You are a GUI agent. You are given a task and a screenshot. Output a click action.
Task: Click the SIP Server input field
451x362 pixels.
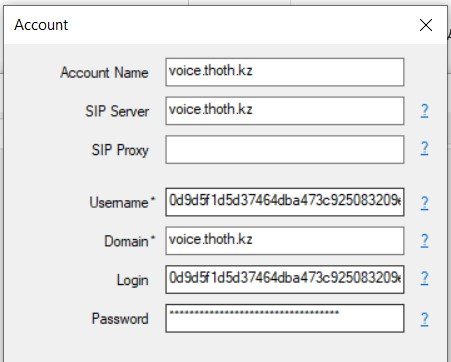pyautogui.click(x=285, y=111)
